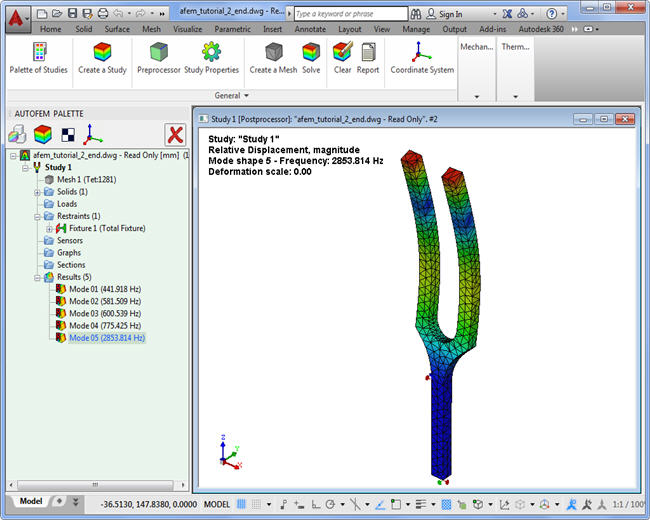Open the Autodesk 360 tab

[541, 29]
